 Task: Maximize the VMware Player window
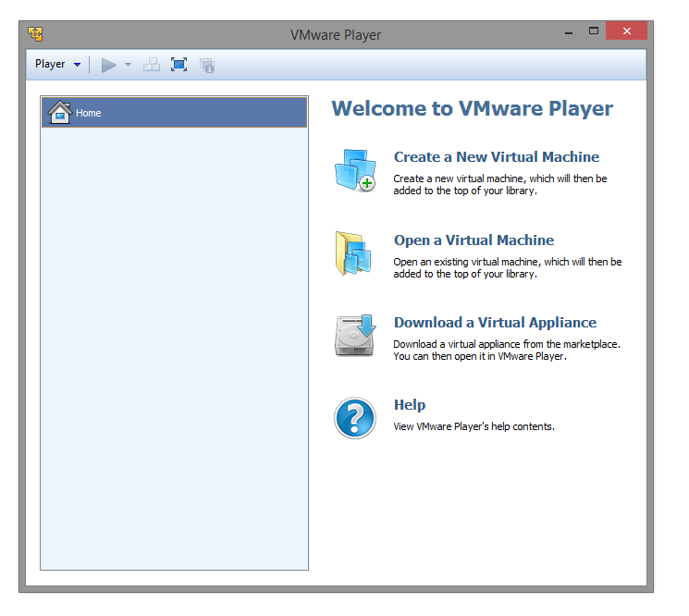[x=594, y=31]
